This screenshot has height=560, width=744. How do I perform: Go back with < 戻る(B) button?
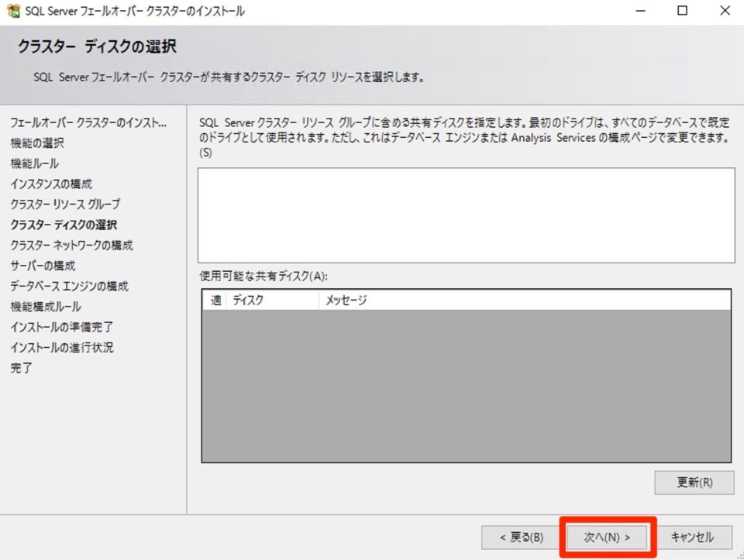[521, 538]
